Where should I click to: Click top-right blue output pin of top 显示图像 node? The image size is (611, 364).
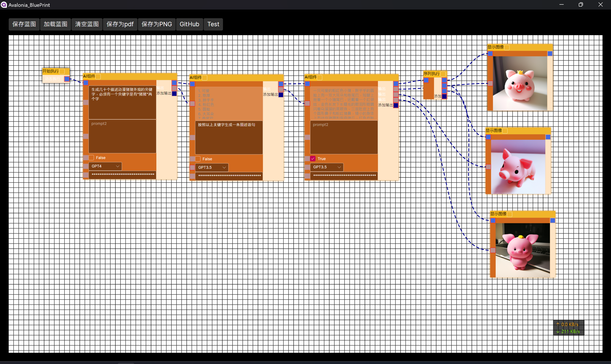(550, 53)
